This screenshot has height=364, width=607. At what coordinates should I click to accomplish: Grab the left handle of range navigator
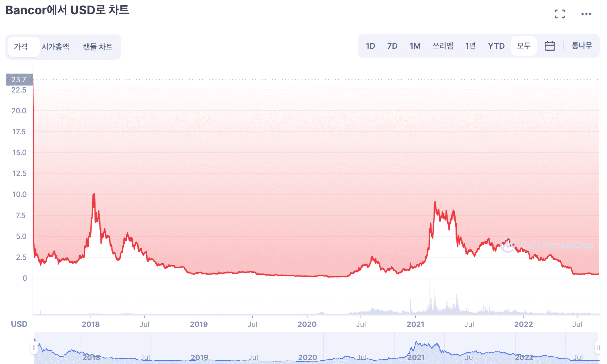click(x=34, y=348)
